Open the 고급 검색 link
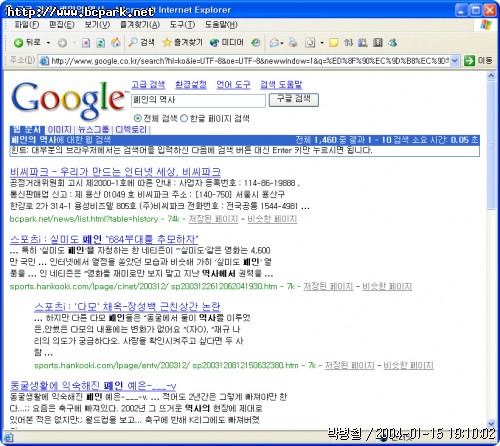The width and height of the screenshot is (500, 446). (x=148, y=84)
